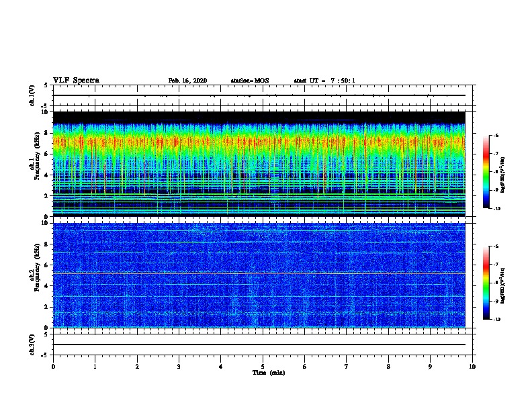Click the "Time (min)" axis label

(269, 373)
